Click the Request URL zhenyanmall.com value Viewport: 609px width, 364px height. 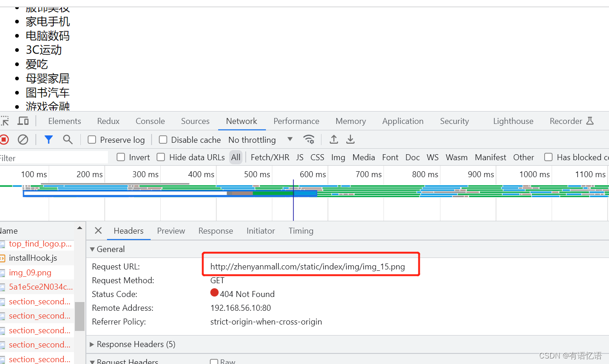pyautogui.click(x=308, y=267)
